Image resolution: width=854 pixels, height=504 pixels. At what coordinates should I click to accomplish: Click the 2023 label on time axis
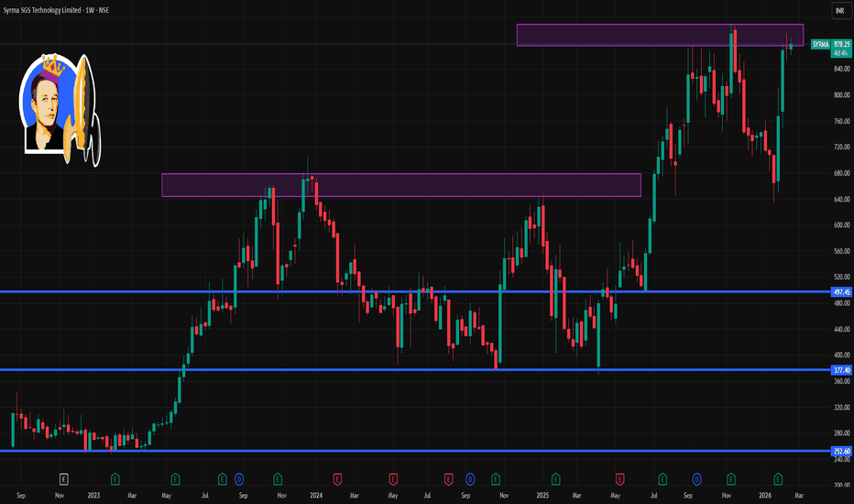click(x=93, y=495)
